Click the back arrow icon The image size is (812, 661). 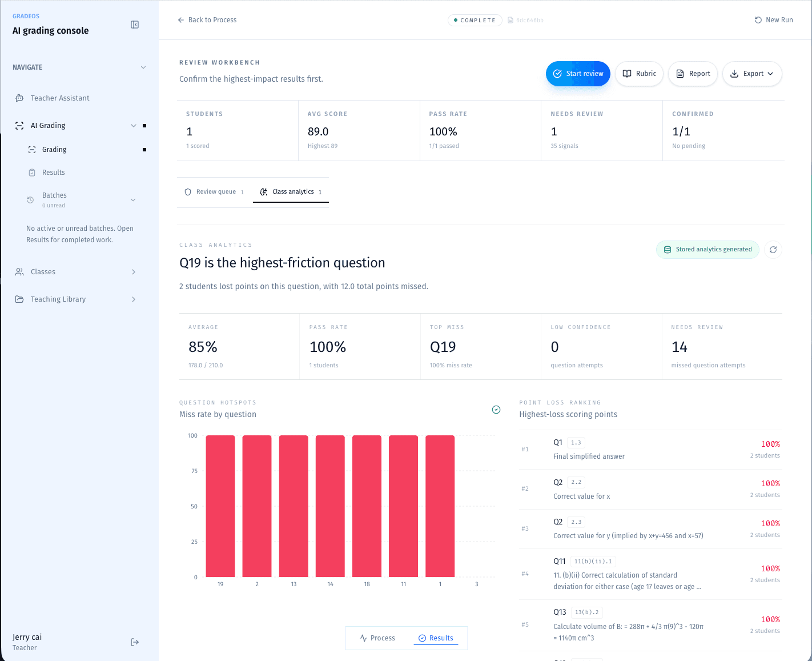coord(181,20)
